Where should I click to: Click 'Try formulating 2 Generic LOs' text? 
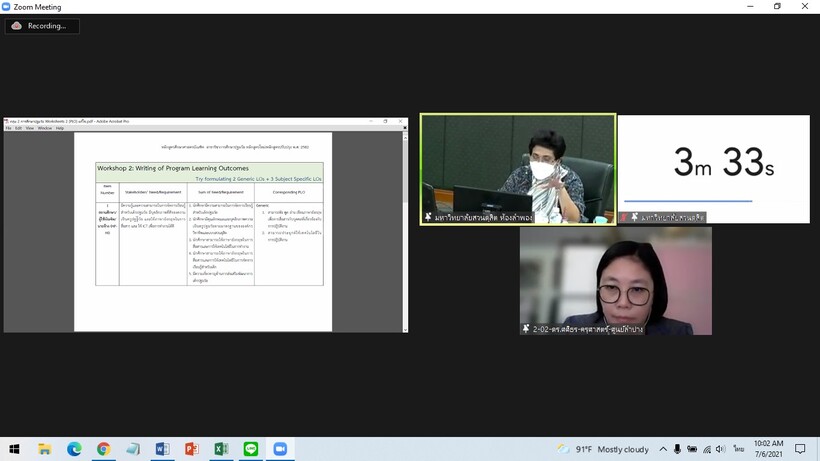pos(228,179)
